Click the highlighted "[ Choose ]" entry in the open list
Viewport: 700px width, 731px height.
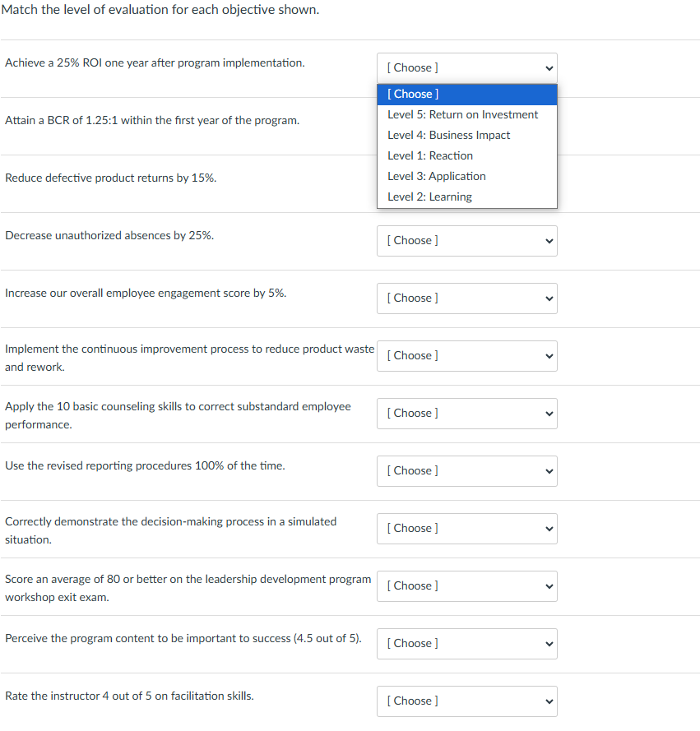point(412,94)
